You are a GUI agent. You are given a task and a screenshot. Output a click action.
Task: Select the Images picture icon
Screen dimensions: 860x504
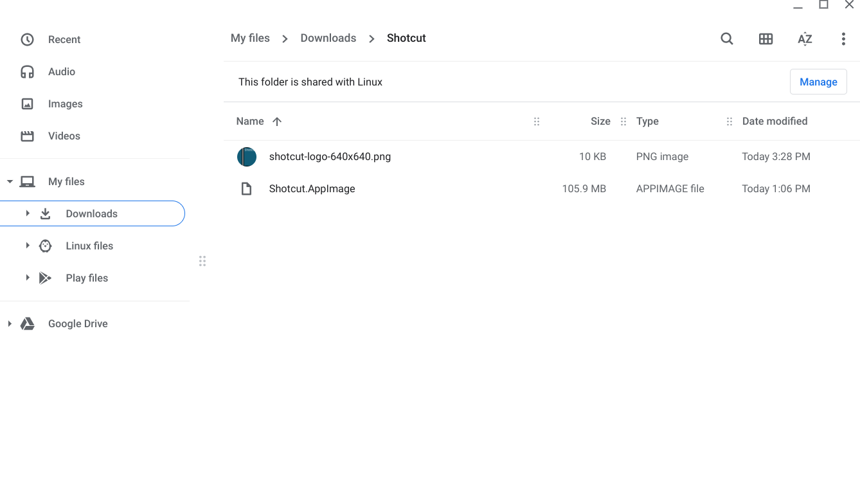(27, 104)
